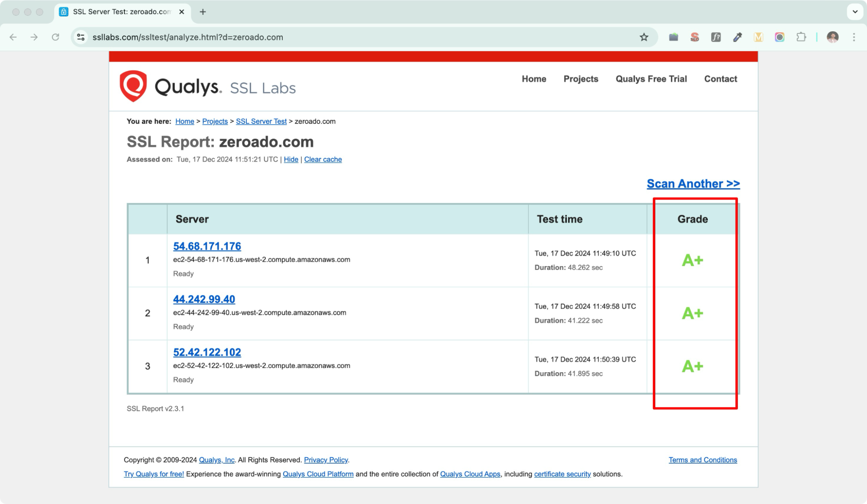Click the site information icon in address bar
The image size is (867, 504).
click(x=80, y=37)
